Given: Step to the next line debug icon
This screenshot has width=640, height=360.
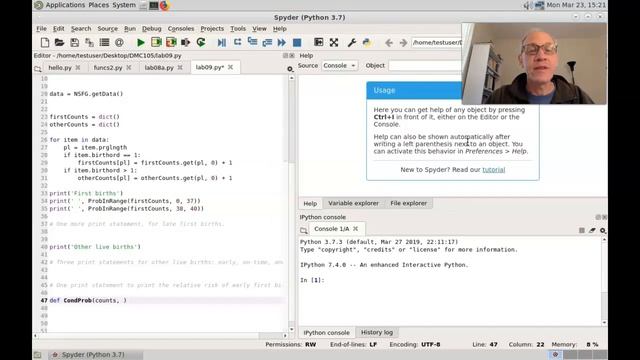Looking at the screenshot, I should click(x=237, y=42).
